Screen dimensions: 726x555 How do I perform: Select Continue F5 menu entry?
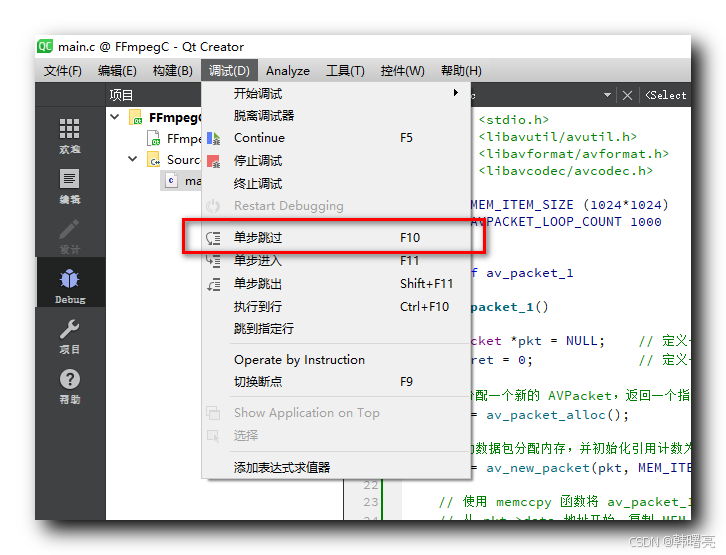click(336, 138)
